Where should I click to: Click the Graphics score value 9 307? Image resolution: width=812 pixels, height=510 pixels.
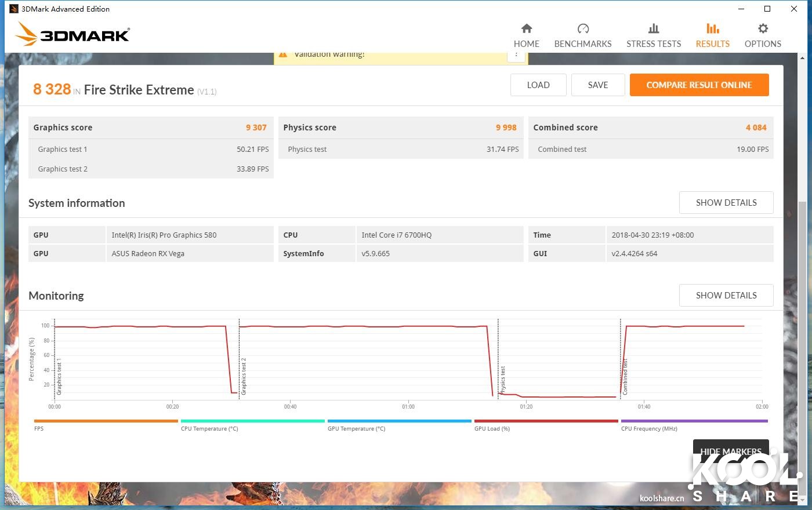[256, 128]
